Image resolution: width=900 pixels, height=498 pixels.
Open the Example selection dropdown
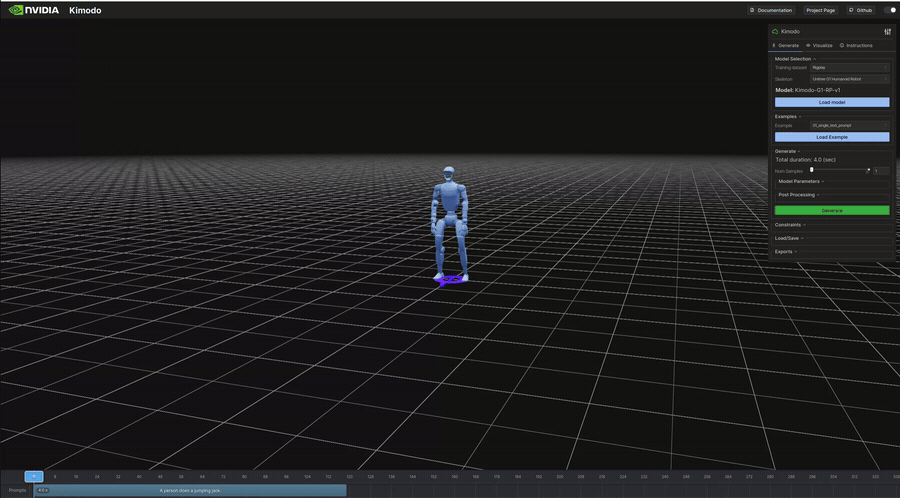click(849, 125)
